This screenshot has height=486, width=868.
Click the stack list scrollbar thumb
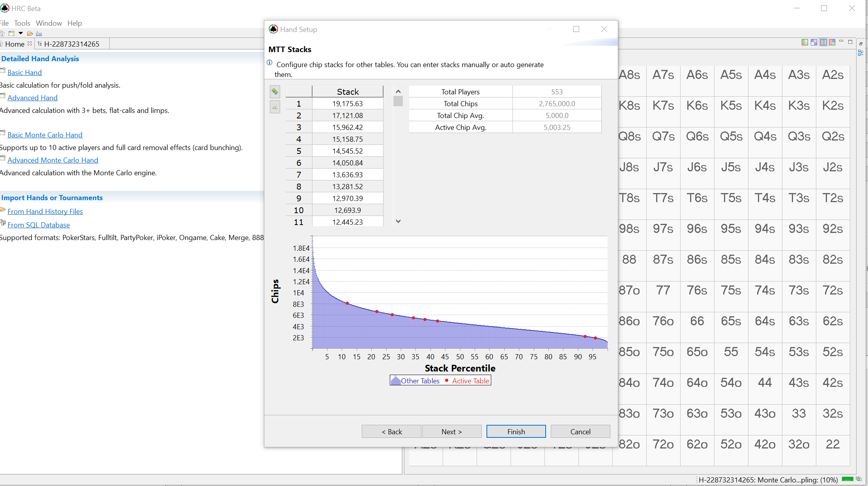(398, 101)
